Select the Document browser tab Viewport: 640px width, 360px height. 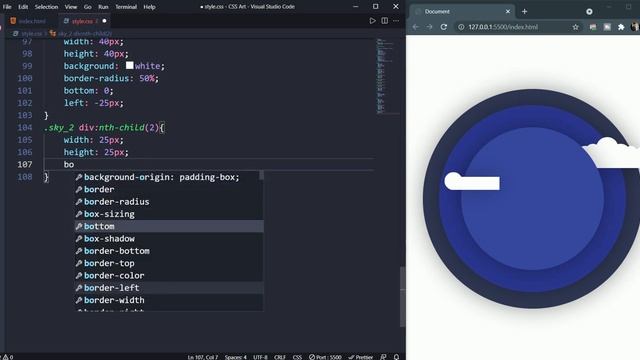461,11
